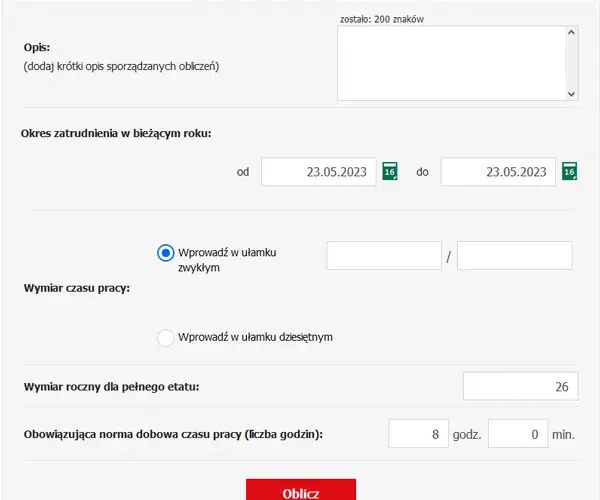Select 'Wprowadź w ułamku dziesiętnym' radio option
Viewport: 600px width, 500px height.
click(x=166, y=338)
